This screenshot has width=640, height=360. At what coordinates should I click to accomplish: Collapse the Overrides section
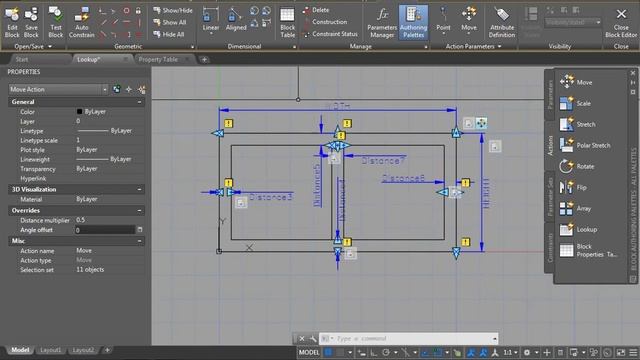pos(140,211)
